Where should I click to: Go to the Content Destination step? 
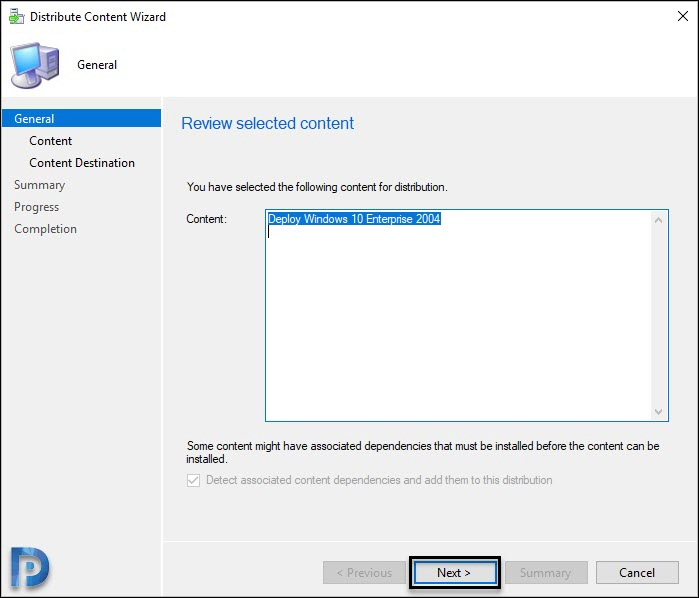tap(82, 163)
